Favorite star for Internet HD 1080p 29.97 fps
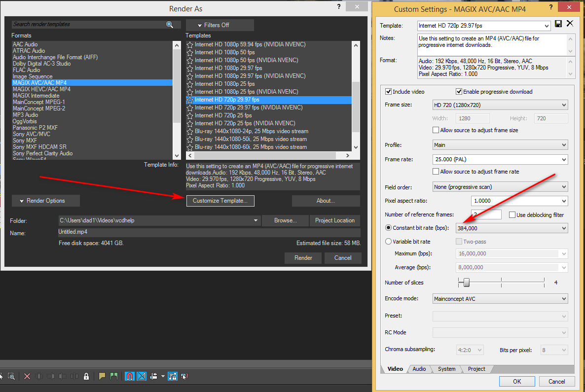The height and width of the screenshot is (392, 585). tap(190, 68)
